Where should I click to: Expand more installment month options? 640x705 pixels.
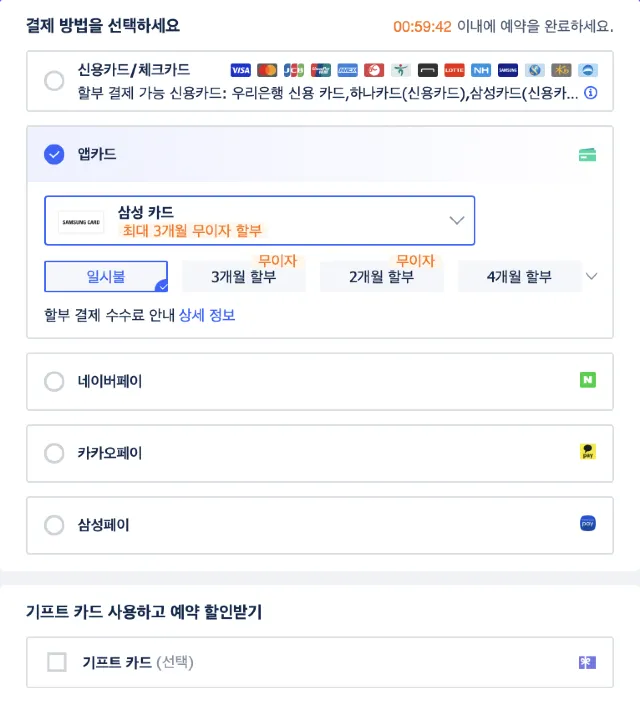(591, 277)
